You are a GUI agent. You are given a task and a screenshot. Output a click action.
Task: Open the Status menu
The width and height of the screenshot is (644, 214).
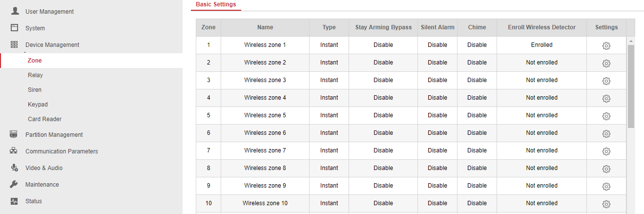click(x=34, y=201)
